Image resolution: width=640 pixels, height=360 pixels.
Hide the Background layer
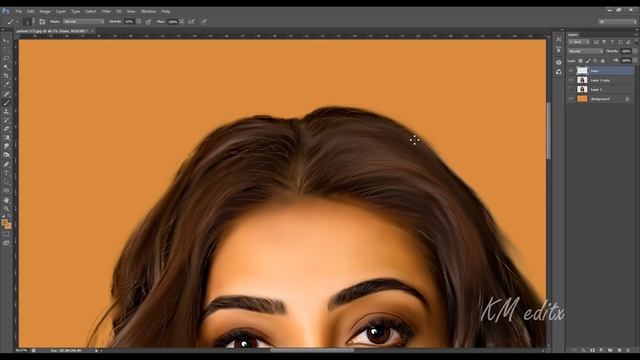pos(571,99)
